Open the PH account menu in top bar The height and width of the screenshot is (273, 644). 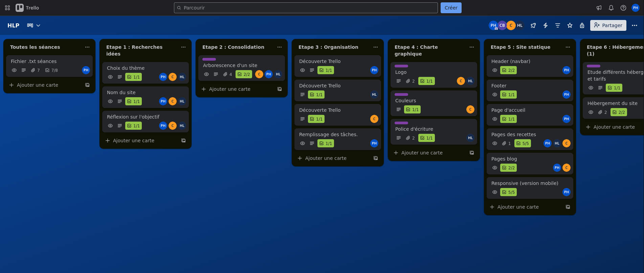[635, 8]
